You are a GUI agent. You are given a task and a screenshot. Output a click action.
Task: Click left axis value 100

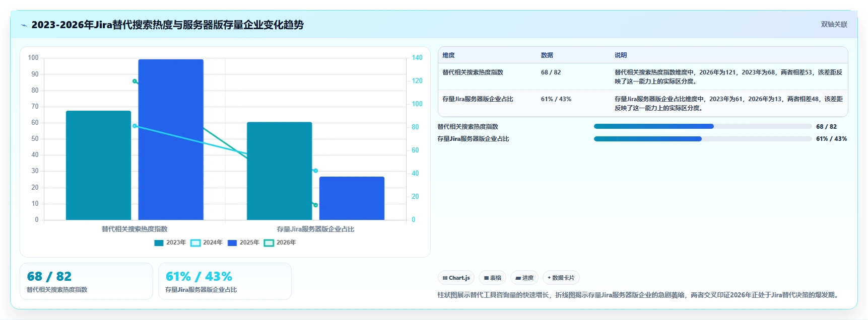coord(33,58)
